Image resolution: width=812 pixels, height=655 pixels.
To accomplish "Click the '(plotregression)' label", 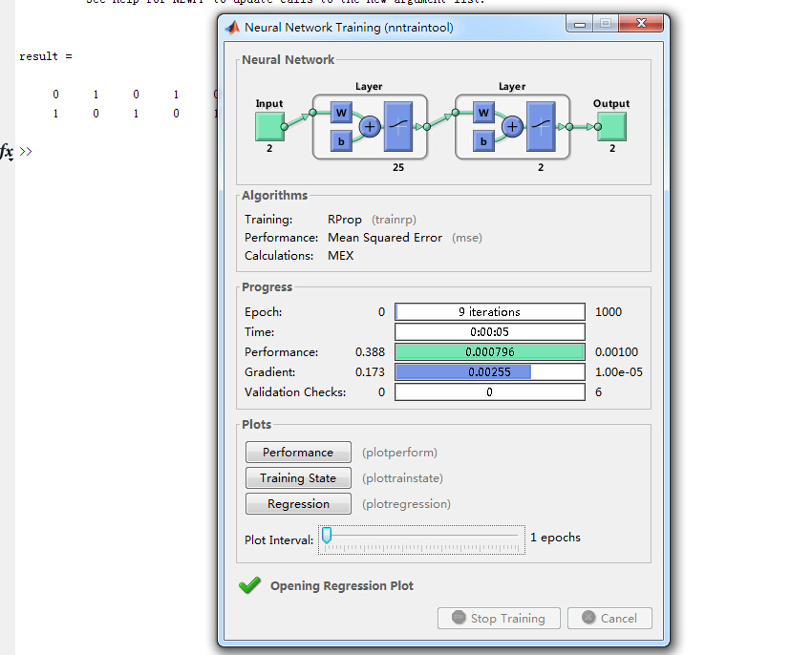I will click(x=407, y=504).
